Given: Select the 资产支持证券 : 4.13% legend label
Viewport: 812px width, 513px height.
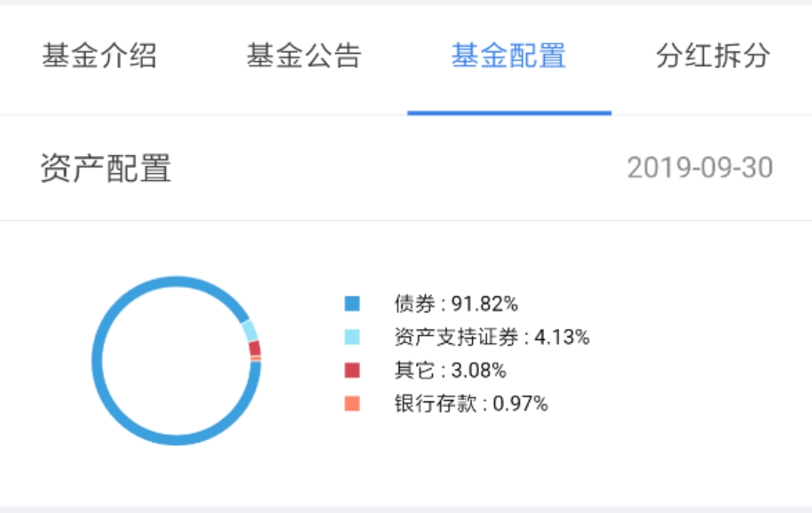Looking at the screenshot, I should tap(492, 337).
